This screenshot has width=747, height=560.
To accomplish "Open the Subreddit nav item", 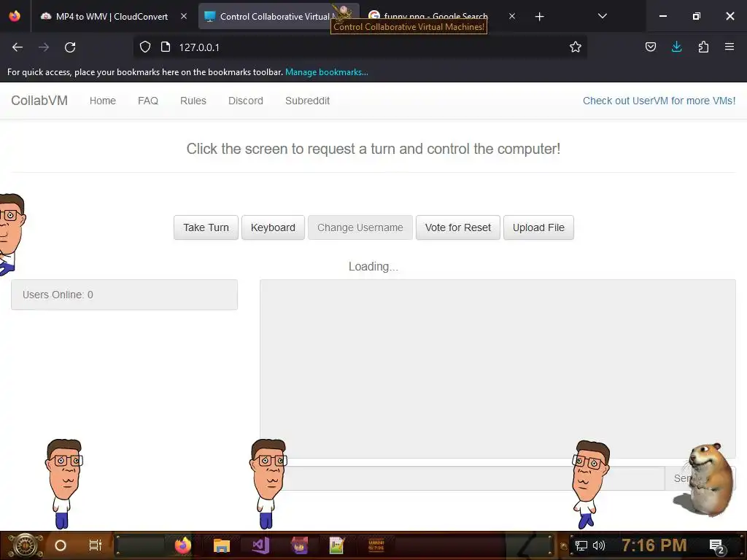I will click(x=307, y=101).
